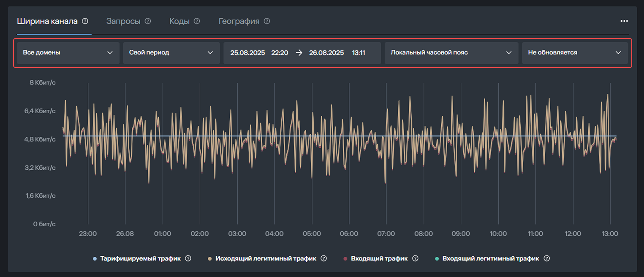Image resolution: width=644 pixels, height=277 pixels.
Task: Open the География help tooltip
Action: [x=266, y=21]
